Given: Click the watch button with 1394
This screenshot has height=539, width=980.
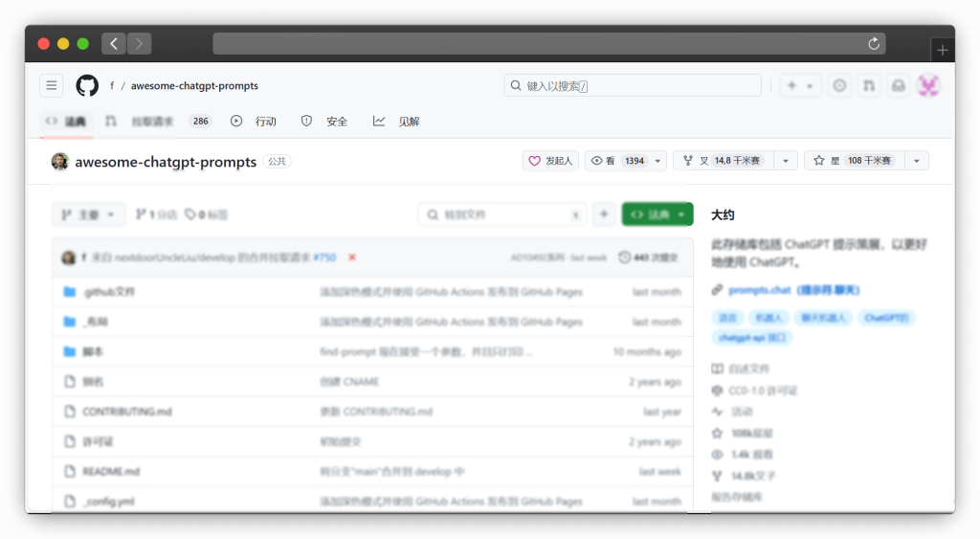Looking at the screenshot, I should click(x=617, y=161).
